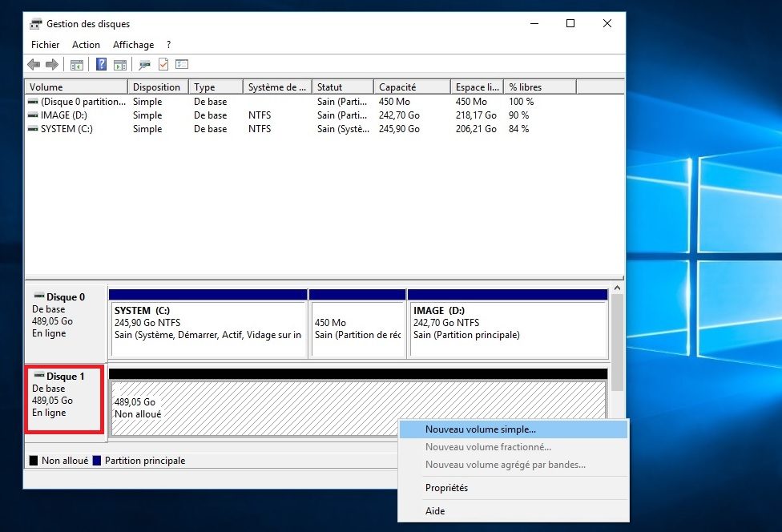Open the Action menu
This screenshot has width=782, height=532.
pos(86,45)
